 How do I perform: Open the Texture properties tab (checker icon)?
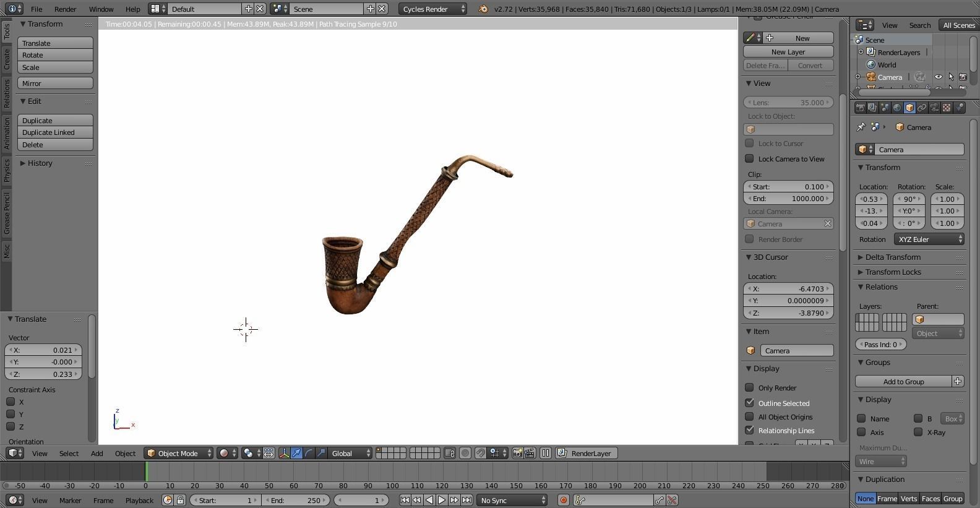pyautogui.click(x=947, y=108)
